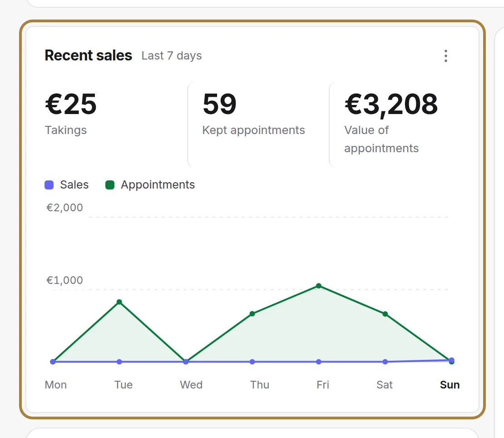The image size is (504, 438).
Task: Click the bold Sun axis label
Action: [x=450, y=385]
